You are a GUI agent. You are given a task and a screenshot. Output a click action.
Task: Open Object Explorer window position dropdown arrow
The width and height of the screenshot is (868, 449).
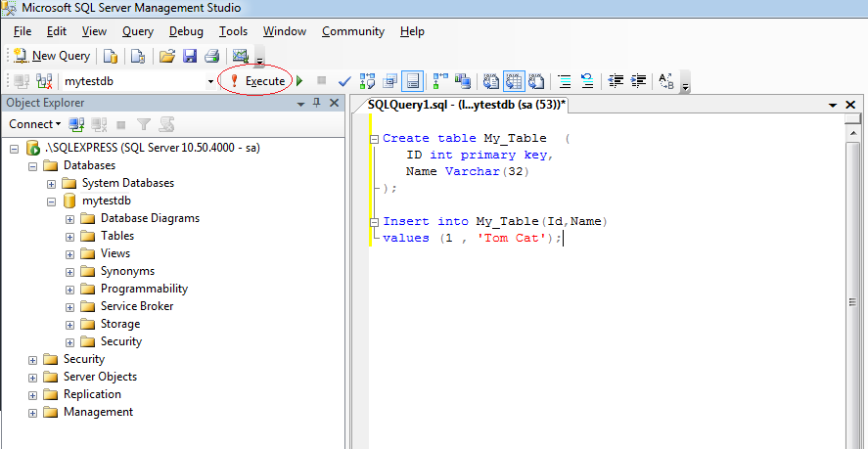[x=301, y=104]
